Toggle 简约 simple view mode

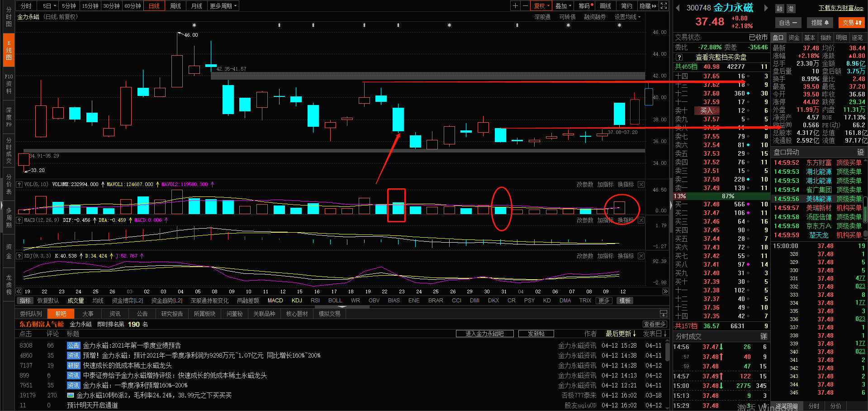(626, 6)
